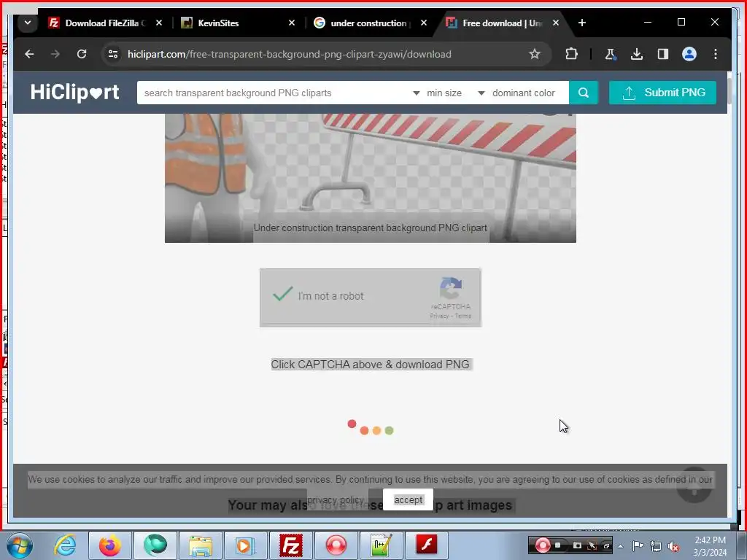This screenshot has height=560, width=747.
Task: View site information icon in address bar
Action: point(113,54)
